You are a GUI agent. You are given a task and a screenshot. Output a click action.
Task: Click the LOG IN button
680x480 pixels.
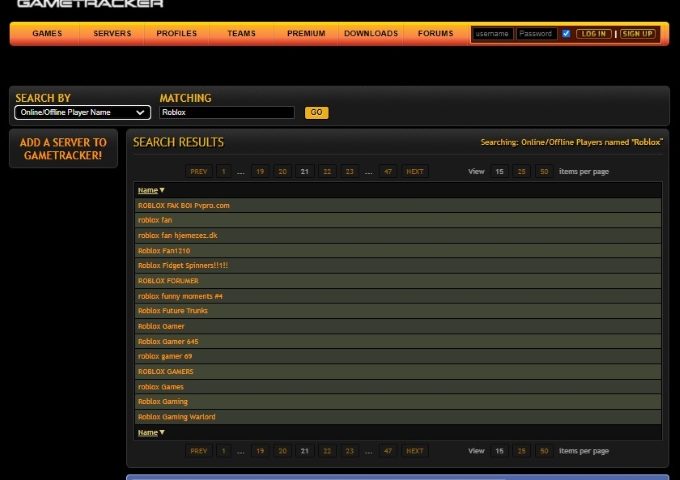(593, 34)
